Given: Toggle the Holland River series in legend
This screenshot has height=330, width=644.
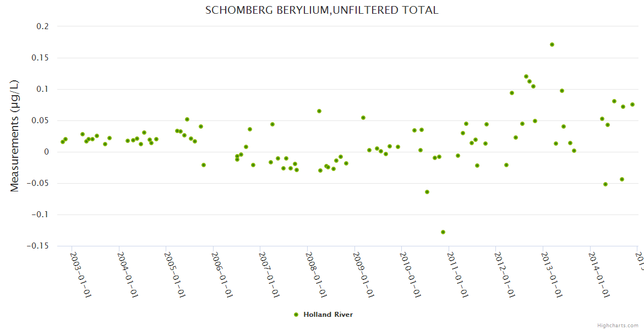Looking at the screenshot, I should (328, 315).
